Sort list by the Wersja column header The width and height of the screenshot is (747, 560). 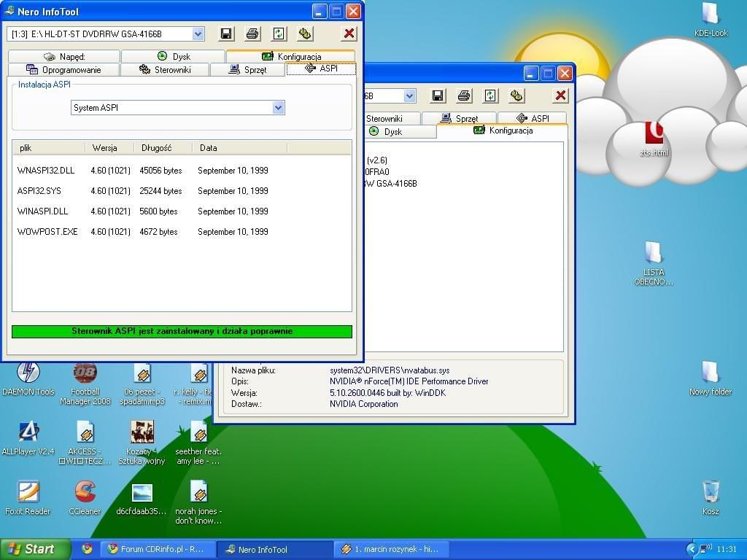[x=109, y=148]
